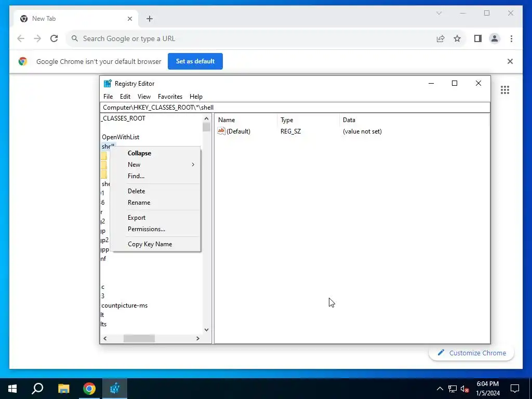Click the (value not set) data cell

coord(362,131)
